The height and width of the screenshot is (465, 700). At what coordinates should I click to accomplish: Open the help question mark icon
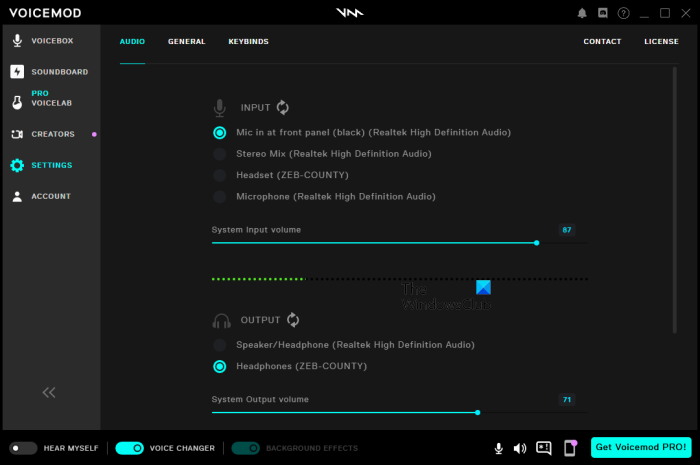(x=623, y=13)
